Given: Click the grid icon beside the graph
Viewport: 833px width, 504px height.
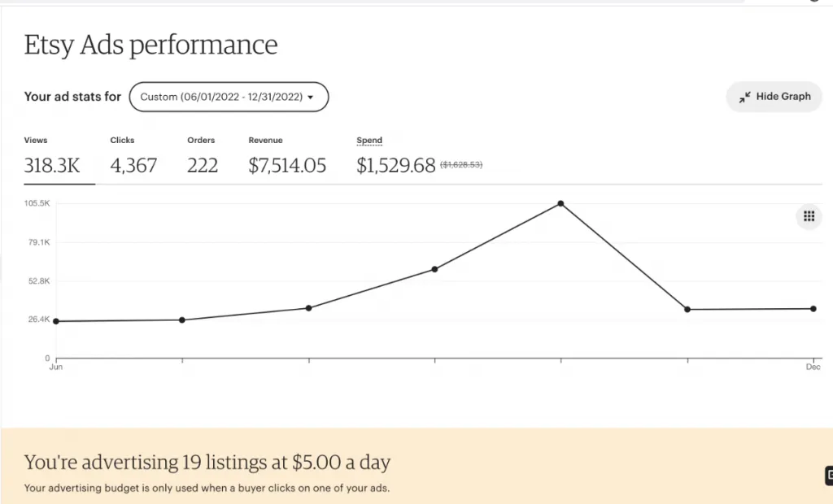Looking at the screenshot, I should click(x=809, y=216).
